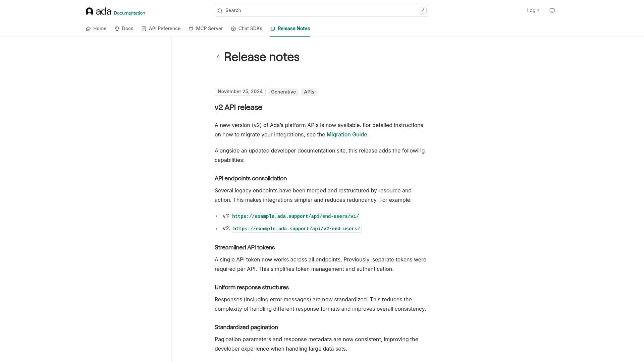Viewport: 644px width, 362px height.
Task: Go back using chevron beside Release notes
Action: click(x=218, y=57)
